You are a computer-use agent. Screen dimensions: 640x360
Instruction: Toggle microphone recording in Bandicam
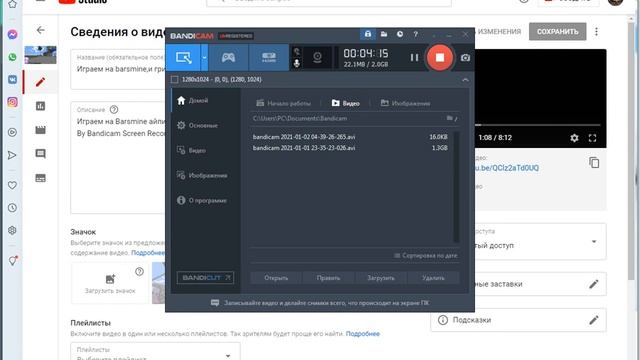[x=297, y=64]
